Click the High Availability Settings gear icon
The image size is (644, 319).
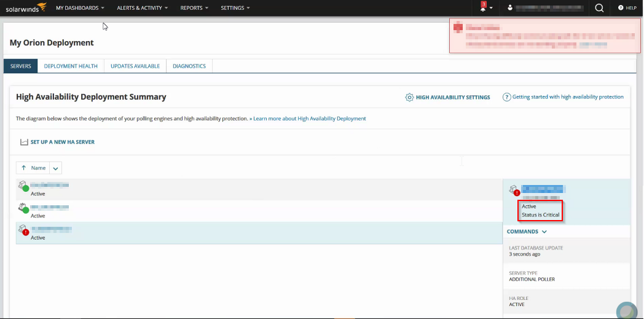pyautogui.click(x=409, y=97)
